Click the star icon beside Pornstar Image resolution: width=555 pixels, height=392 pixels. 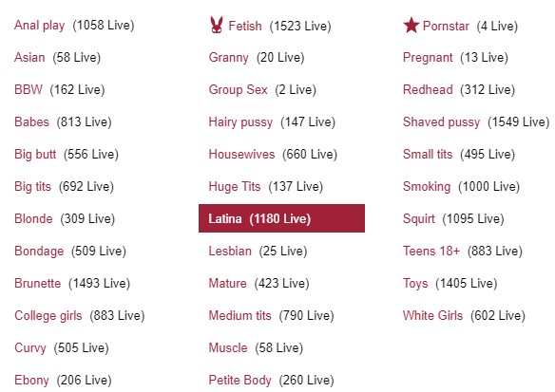pos(411,26)
